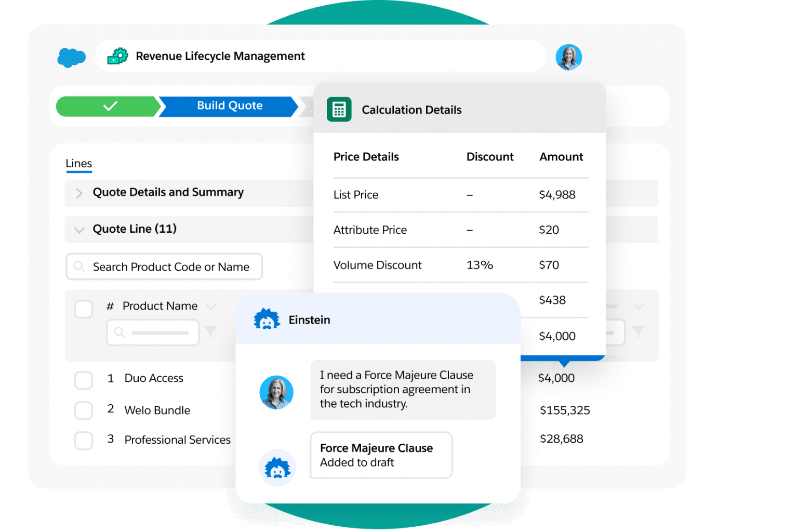Screen dimensions: 798x532
Task: Click the $70 volume discount amount
Action: 549,265
